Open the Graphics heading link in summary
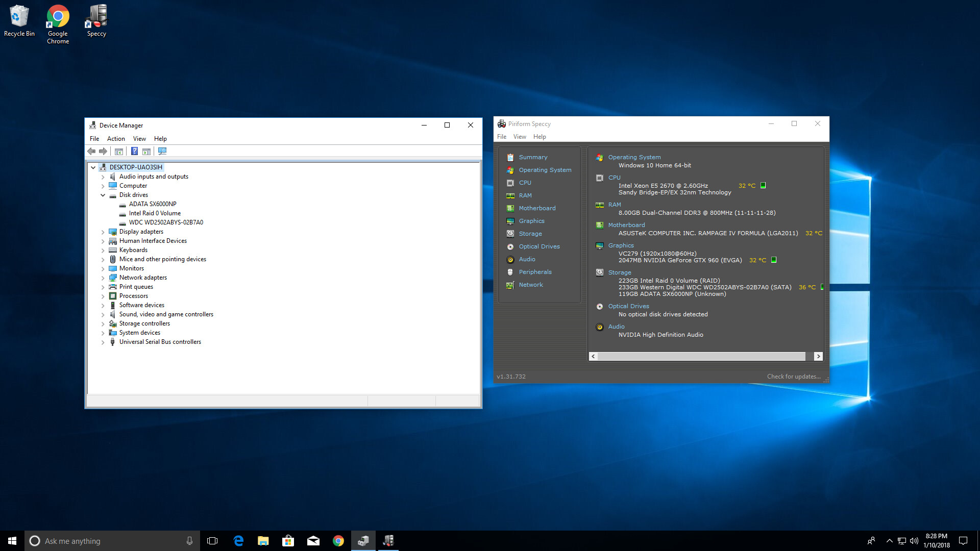The width and height of the screenshot is (980, 551). [621, 245]
